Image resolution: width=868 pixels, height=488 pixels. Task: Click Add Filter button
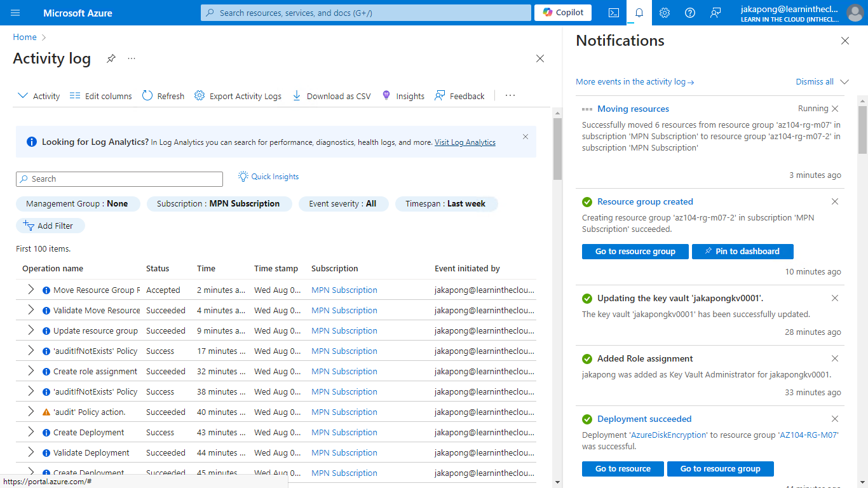pyautogui.click(x=50, y=226)
